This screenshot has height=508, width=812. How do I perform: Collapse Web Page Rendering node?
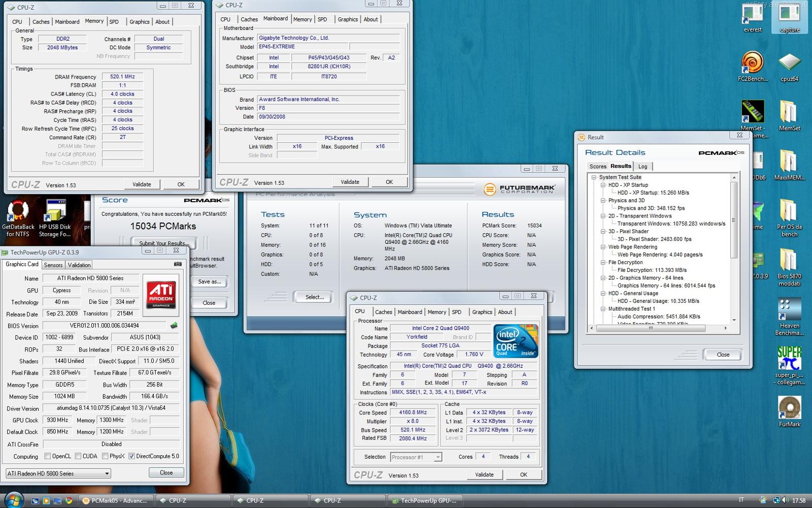(603, 247)
